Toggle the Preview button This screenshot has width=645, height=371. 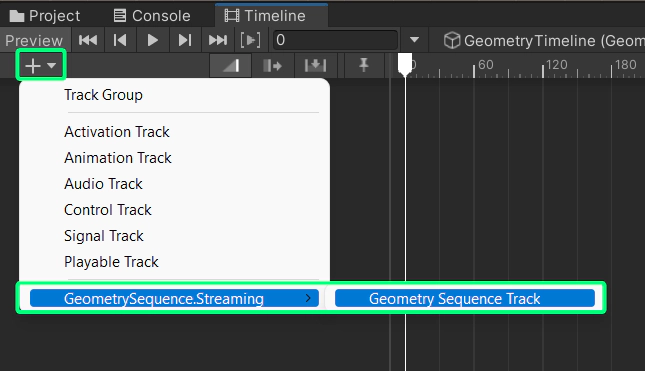35,40
